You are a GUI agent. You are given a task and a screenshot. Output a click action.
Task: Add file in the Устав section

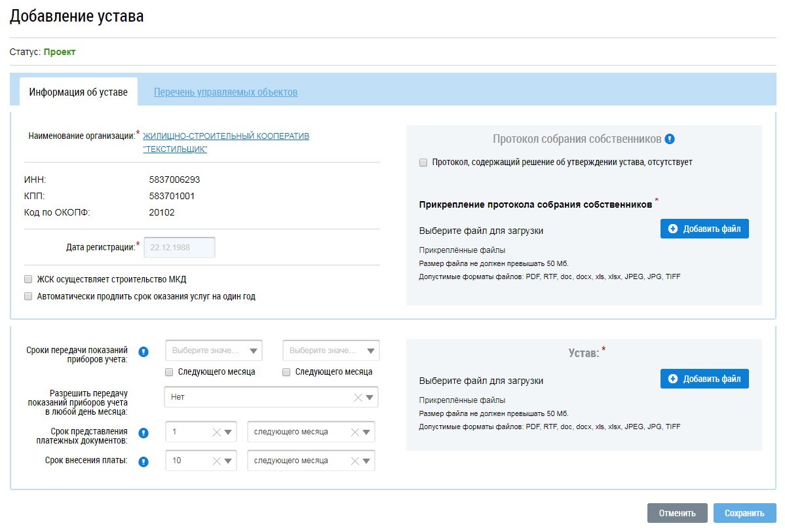click(x=704, y=379)
